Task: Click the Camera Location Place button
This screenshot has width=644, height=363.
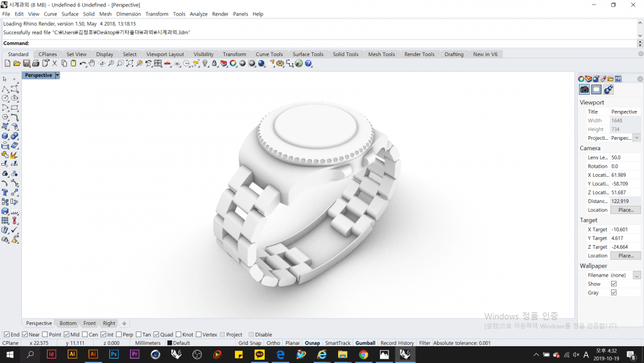Action: [x=625, y=210]
